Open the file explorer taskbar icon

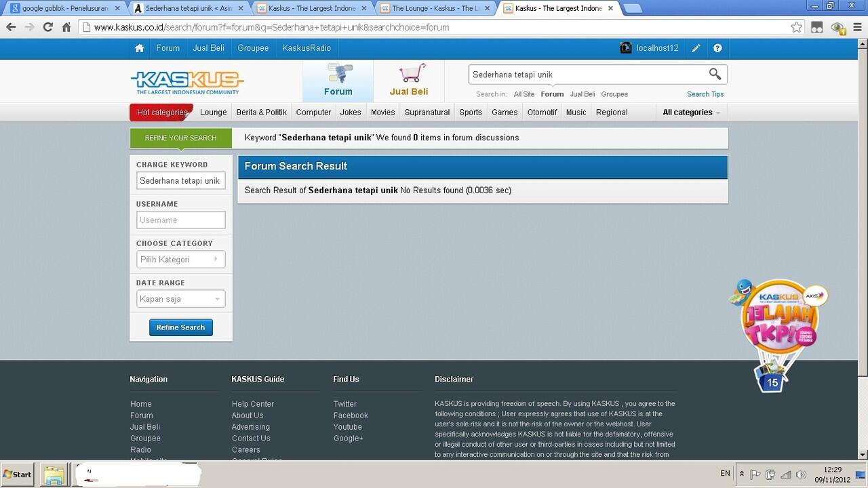(54, 474)
